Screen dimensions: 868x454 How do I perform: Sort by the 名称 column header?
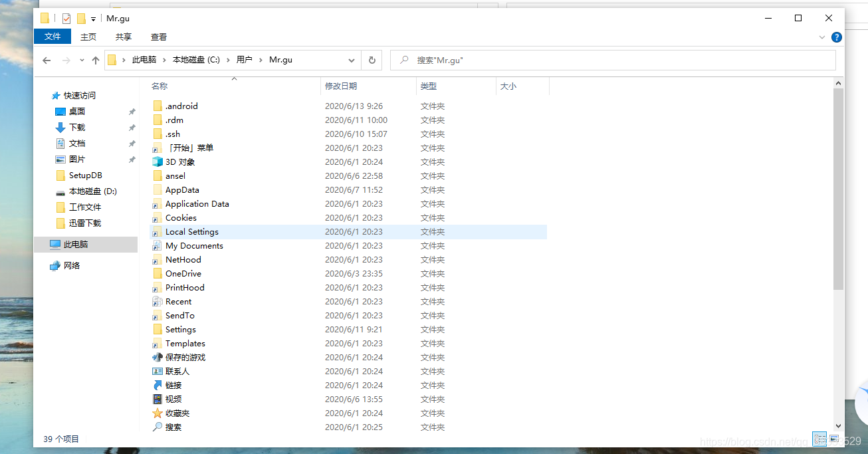[x=160, y=86]
